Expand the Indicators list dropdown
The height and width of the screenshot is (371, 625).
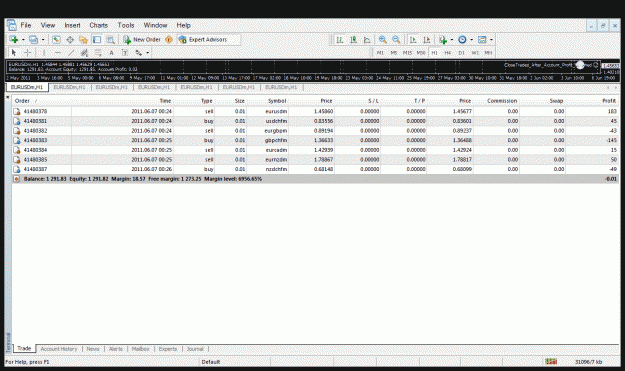(452, 40)
